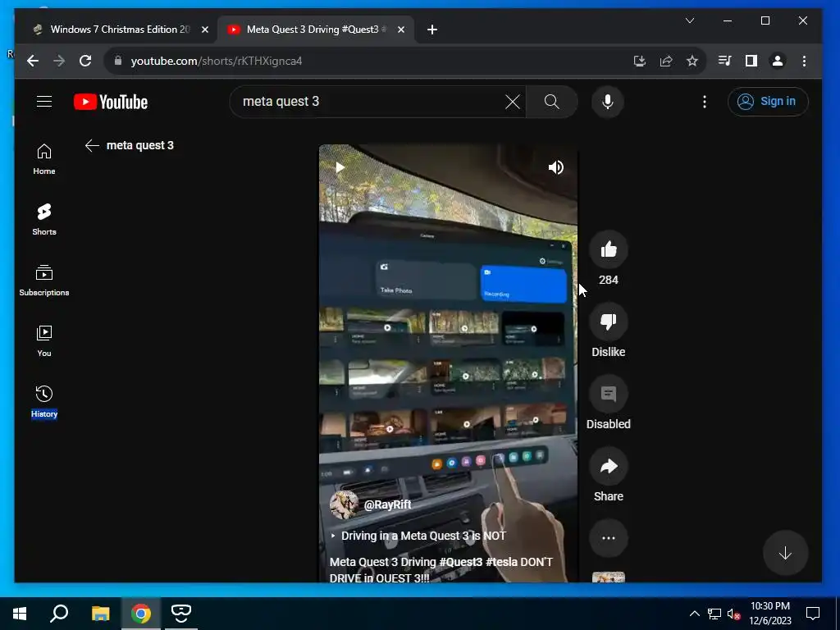This screenshot has width=840, height=630.
Task: Open #Quest3 hashtag
Action: click(461, 562)
